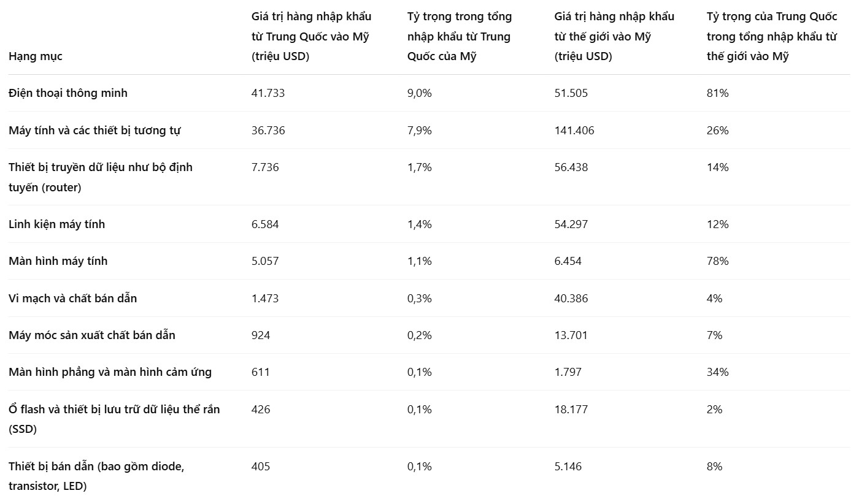Select the 'Màn hình phẳng và màn hình cảm ứng' cell
851x504 pixels.
click(x=110, y=372)
